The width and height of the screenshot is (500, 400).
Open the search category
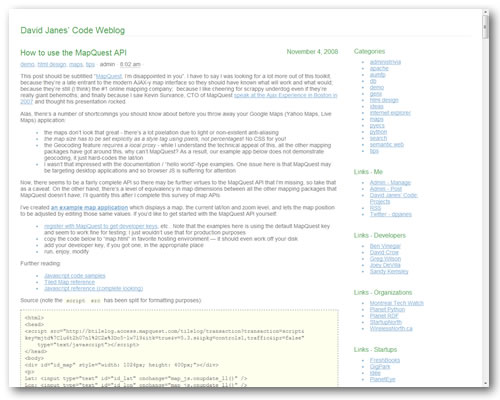[378, 138]
